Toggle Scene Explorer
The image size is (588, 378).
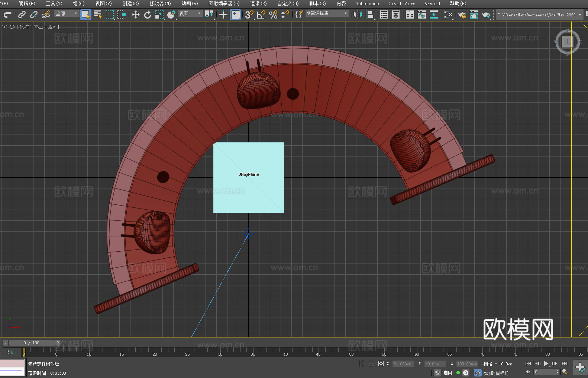[x=384, y=14]
